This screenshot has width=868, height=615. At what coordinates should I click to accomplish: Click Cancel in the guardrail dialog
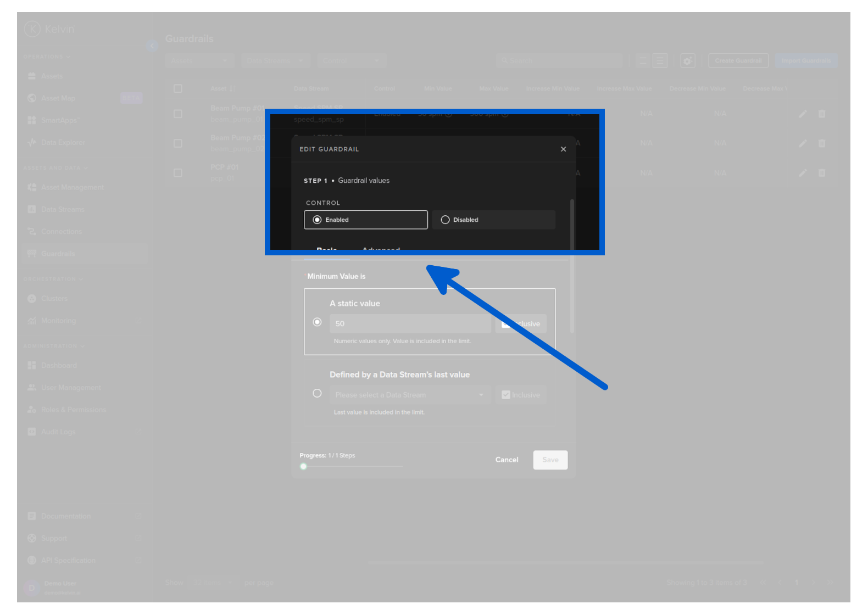point(507,460)
